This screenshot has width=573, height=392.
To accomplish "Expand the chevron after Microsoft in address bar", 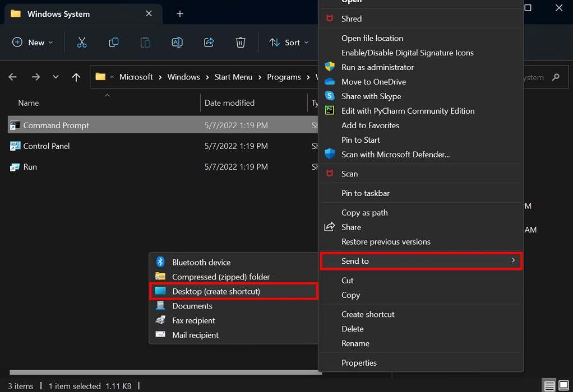I will pos(160,77).
